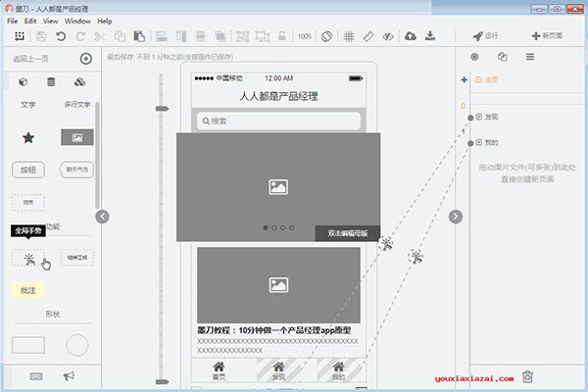Image resolution: width=588 pixels, height=392 pixels.
Task: Click the download icon in toolbar
Action: (430, 36)
